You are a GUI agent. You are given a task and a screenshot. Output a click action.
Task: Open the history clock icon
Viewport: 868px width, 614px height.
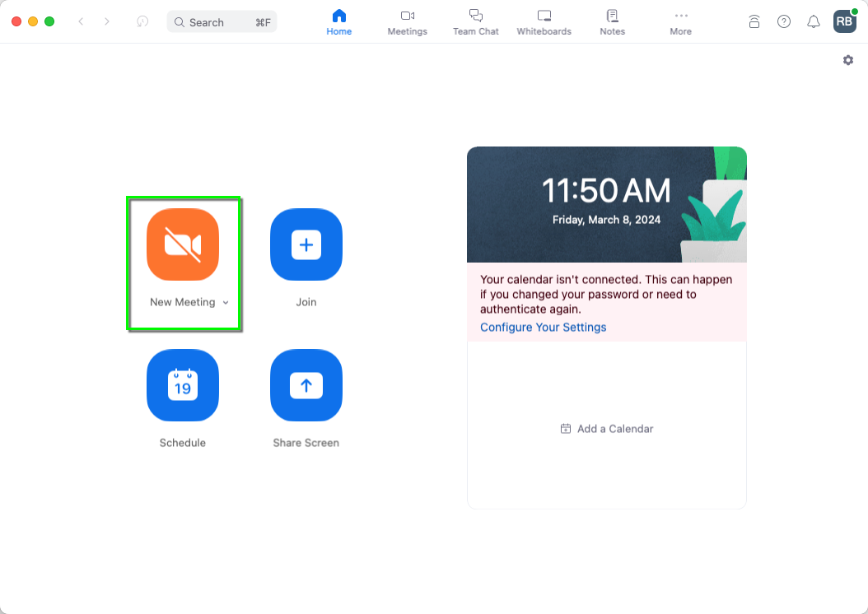[142, 21]
